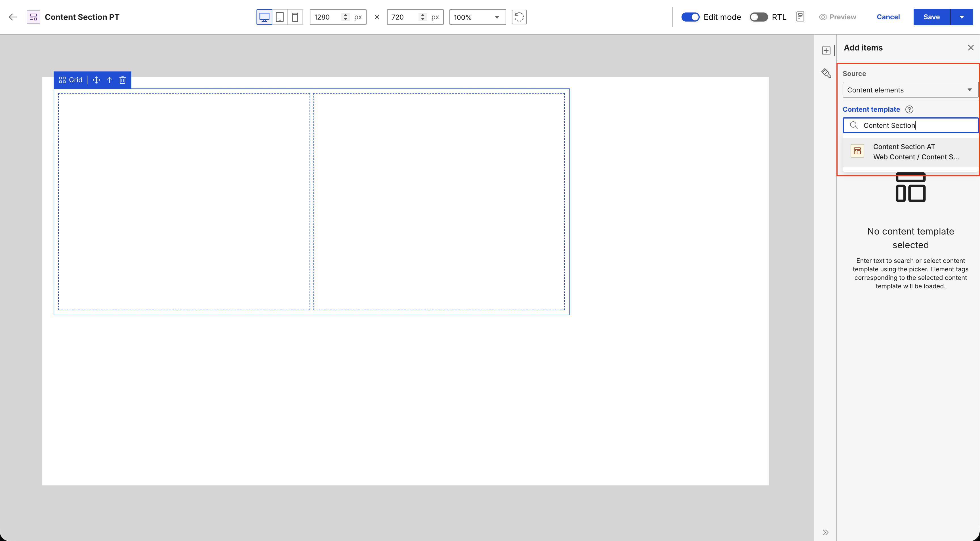Click the Grid move handle icon
The height and width of the screenshot is (541, 980).
pos(96,80)
